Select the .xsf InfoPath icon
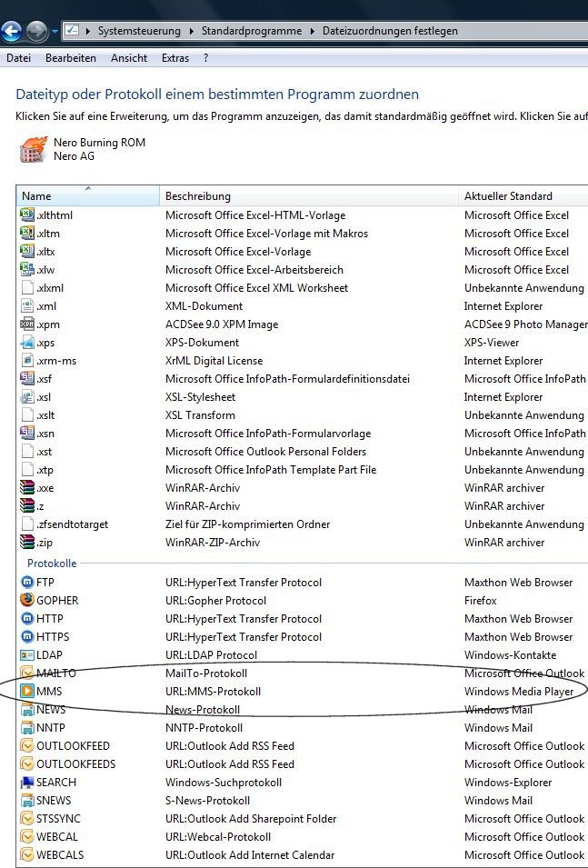The height and width of the screenshot is (868, 588). point(27,379)
